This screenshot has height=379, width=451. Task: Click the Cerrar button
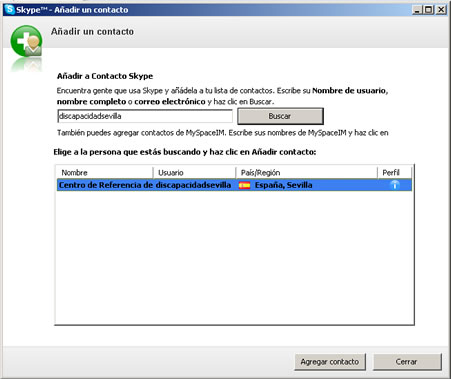[407, 362]
